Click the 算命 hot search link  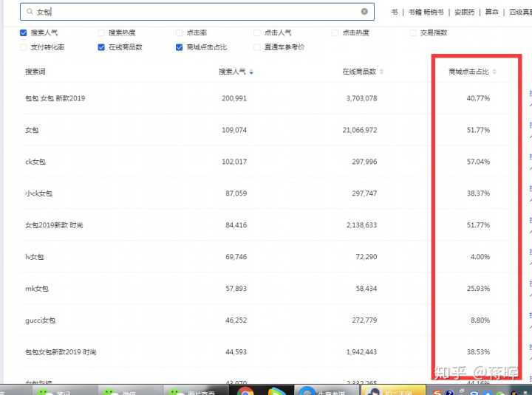tap(491, 12)
